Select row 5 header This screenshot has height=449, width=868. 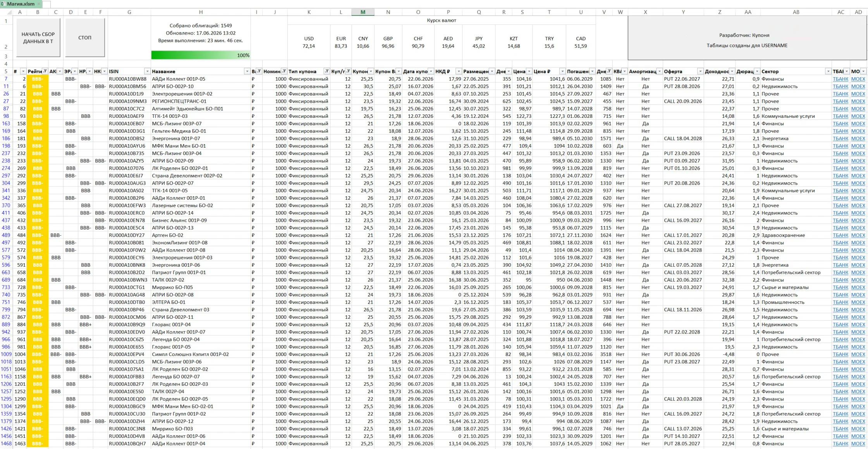pyautogui.click(x=6, y=71)
